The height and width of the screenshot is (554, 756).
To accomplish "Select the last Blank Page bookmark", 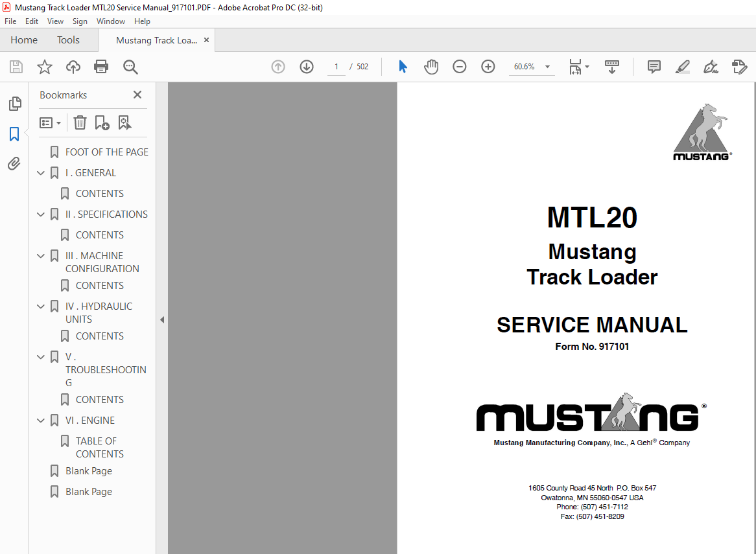I will 89,491.
